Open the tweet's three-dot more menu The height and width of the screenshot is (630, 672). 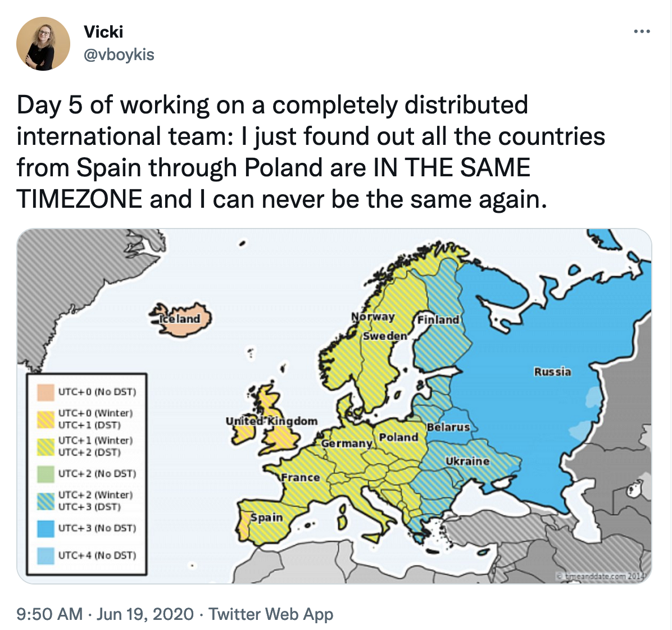[642, 31]
